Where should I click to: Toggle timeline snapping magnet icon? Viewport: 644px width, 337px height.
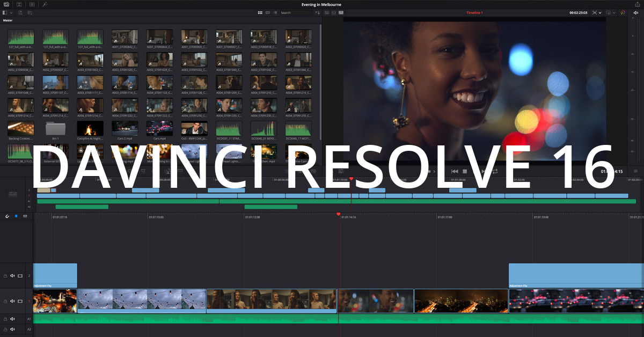click(x=8, y=216)
